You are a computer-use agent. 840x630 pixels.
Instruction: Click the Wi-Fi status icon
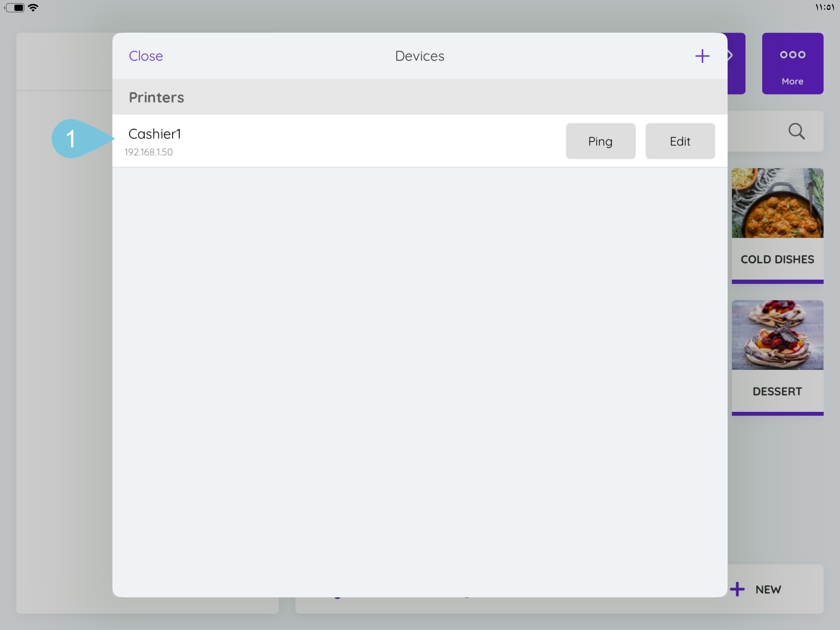33,7
